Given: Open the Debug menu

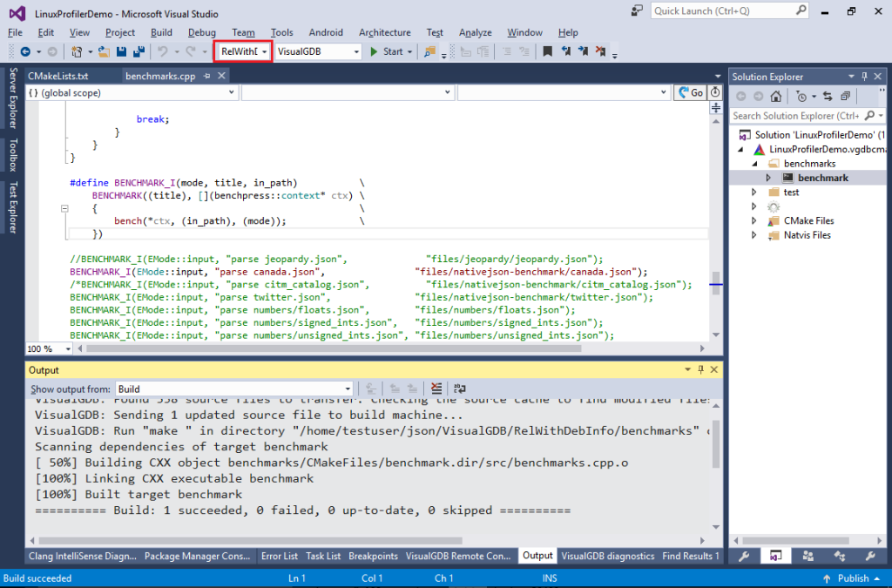Looking at the screenshot, I should tap(202, 32).
